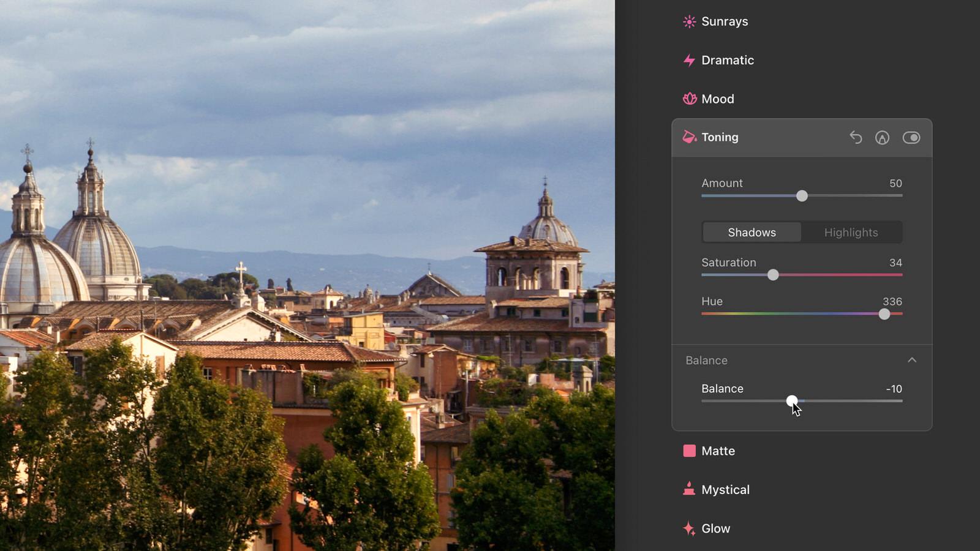Click the Mystical tool icon
This screenshot has width=980, height=551.
coord(689,489)
